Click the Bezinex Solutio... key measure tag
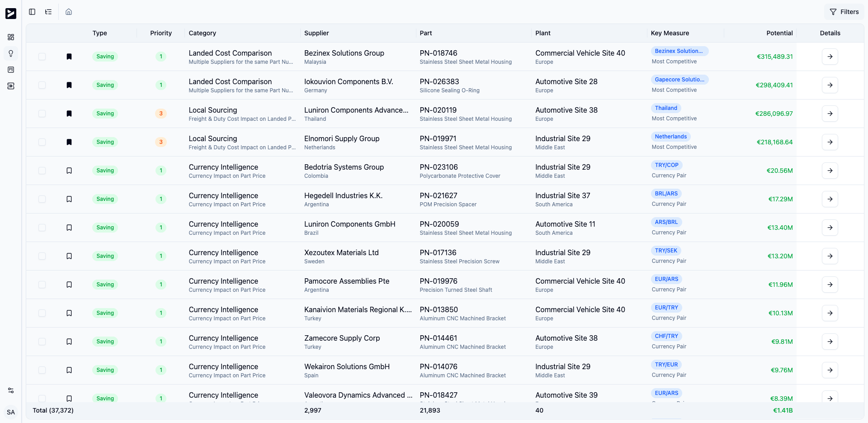The width and height of the screenshot is (868, 423). [679, 51]
